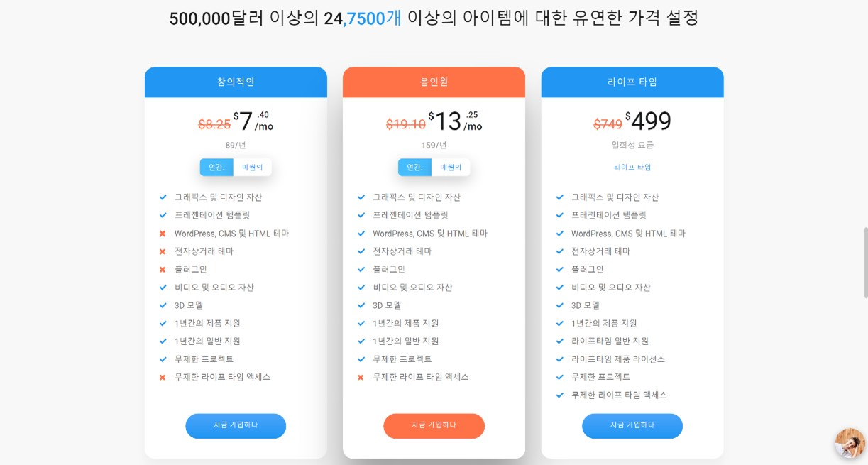
Task: Select 연간 billing in 창의적인 plan
Action: [216, 168]
